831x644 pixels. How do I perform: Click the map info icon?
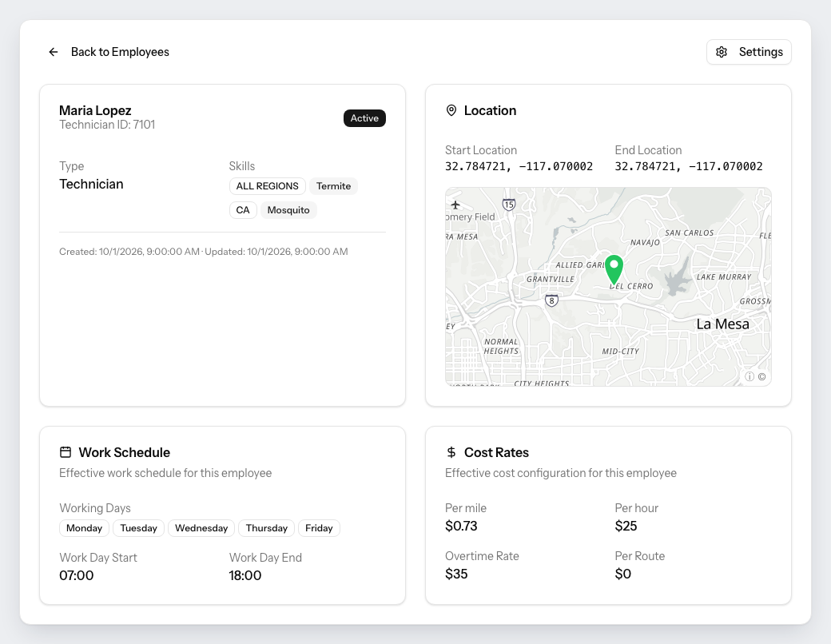[749, 376]
